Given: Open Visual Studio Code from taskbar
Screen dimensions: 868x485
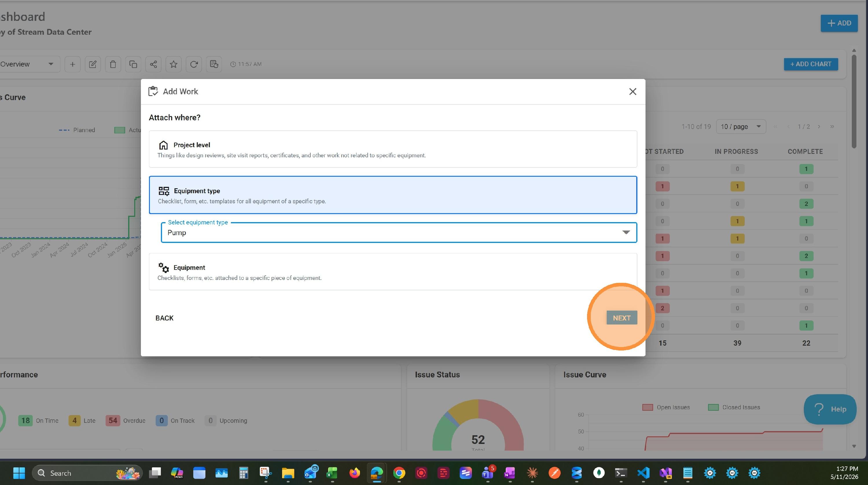Looking at the screenshot, I should click(643, 473).
